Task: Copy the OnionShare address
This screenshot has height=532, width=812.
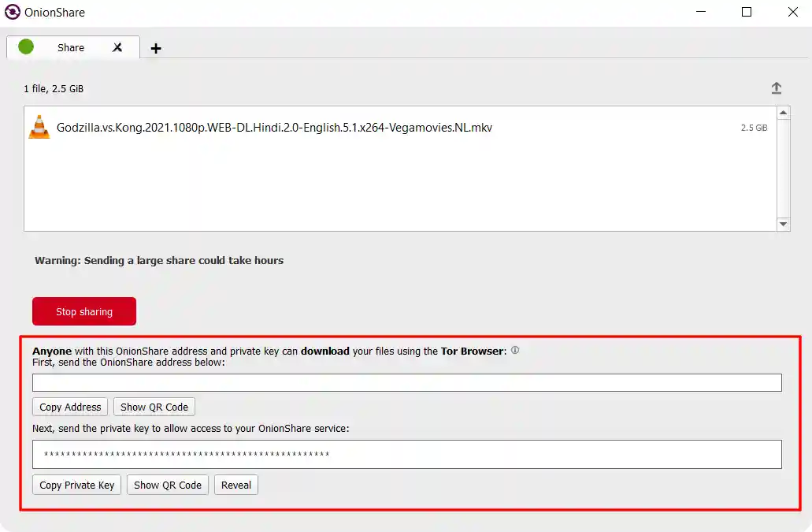Action: pyautogui.click(x=69, y=407)
